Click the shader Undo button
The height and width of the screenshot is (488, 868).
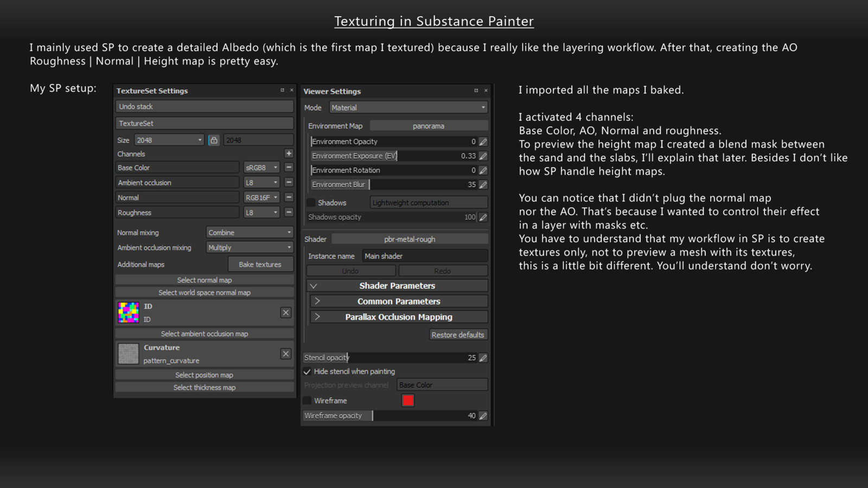(x=350, y=271)
